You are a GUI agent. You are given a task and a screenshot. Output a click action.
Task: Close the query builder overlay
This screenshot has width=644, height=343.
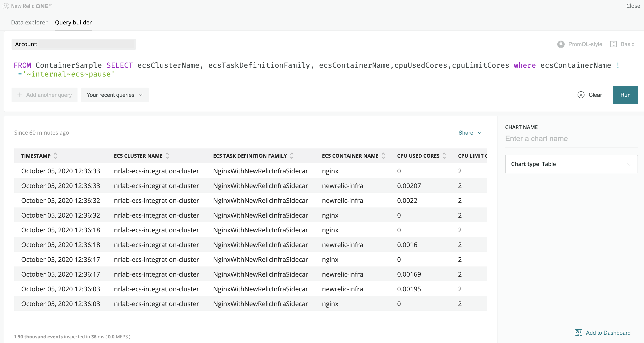pyautogui.click(x=633, y=6)
